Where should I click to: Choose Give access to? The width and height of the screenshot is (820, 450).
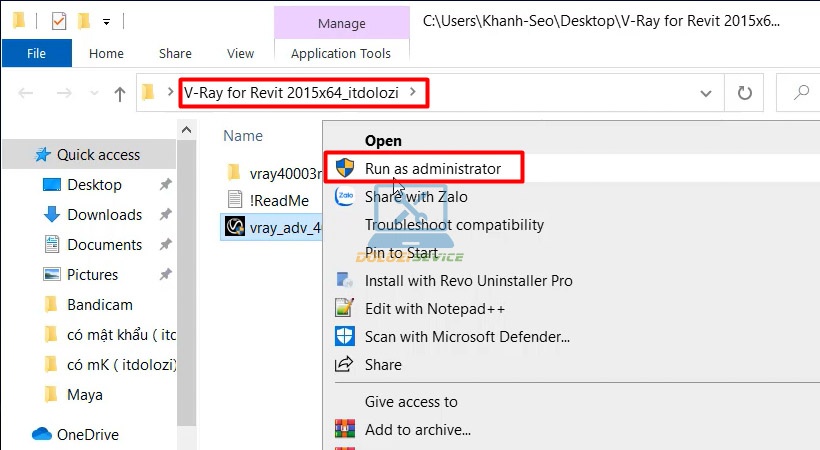point(411,402)
